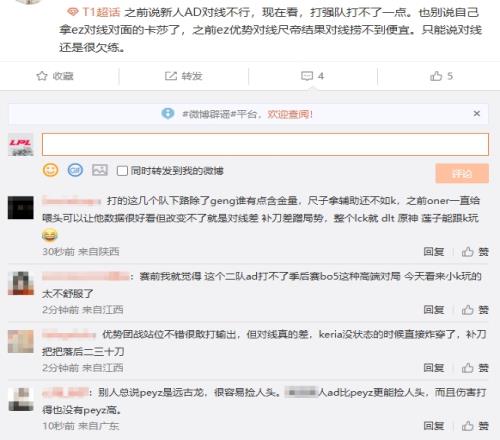Dismiss the 微博辟谣 banner
500x440 pixels.
click(x=477, y=114)
